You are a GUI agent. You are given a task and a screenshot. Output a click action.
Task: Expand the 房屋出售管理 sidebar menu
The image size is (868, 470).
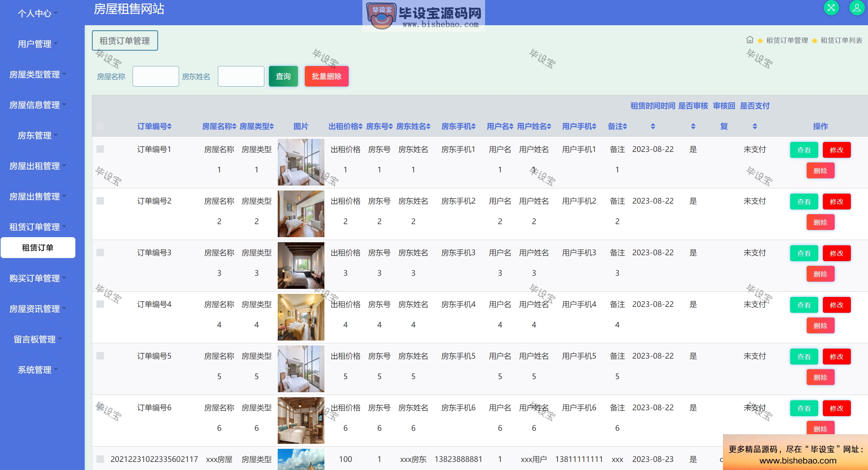pos(37,196)
